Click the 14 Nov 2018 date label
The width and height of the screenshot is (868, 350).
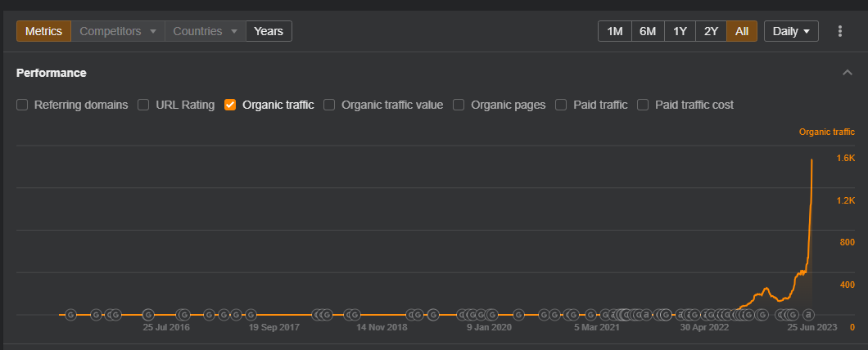coord(382,327)
